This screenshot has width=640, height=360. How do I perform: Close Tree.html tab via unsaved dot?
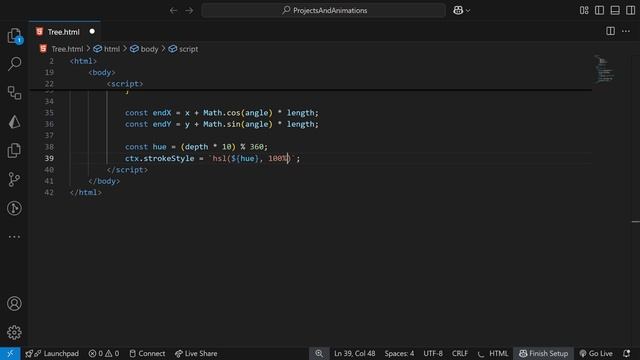tap(92, 31)
